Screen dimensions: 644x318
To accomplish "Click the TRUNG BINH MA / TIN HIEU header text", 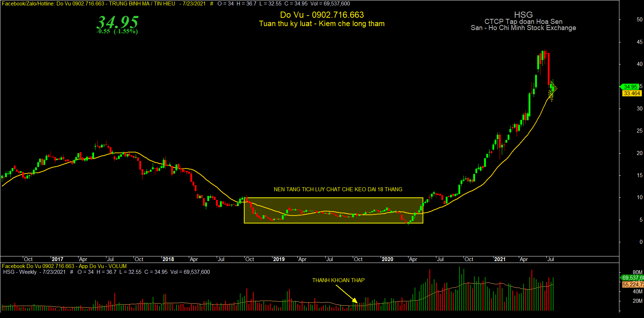I will coord(142,4).
